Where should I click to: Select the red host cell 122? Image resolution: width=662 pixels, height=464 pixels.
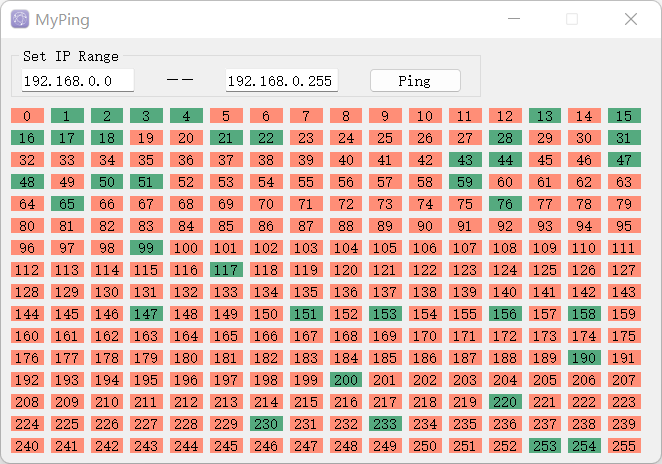coord(425,270)
